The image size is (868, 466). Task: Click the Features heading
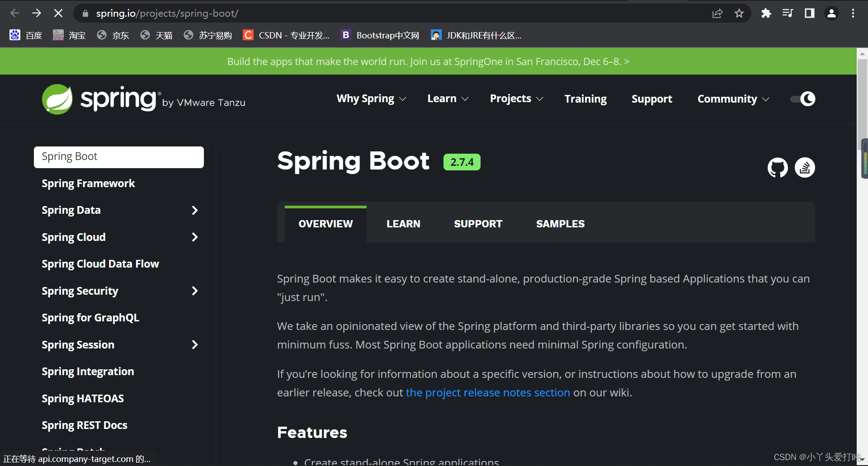(312, 432)
